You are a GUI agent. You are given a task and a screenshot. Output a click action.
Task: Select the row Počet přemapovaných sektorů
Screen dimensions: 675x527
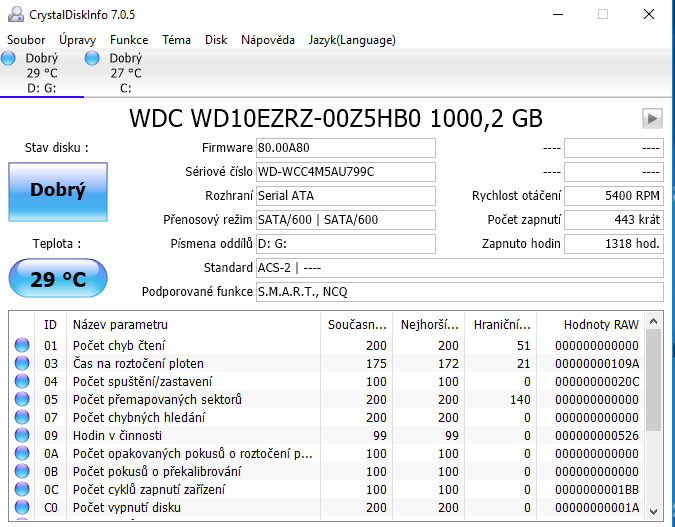click(327, 400)
